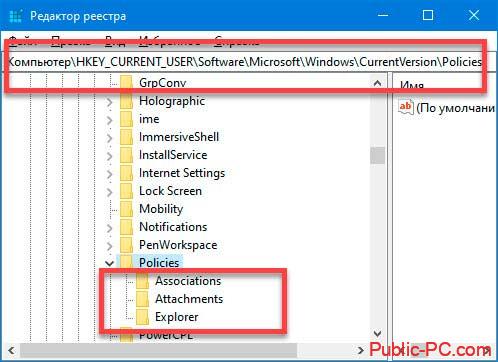Expand the PenWorkspace key
The width and height of the screenshot is (498, 362).
click(110, 246)
